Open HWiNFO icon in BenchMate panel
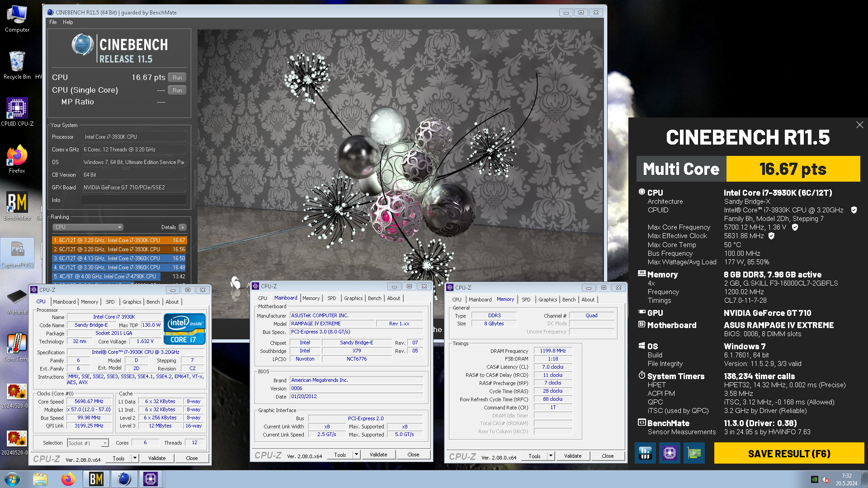The width and height of the screenshot is (868, 488). pos(645,453)
